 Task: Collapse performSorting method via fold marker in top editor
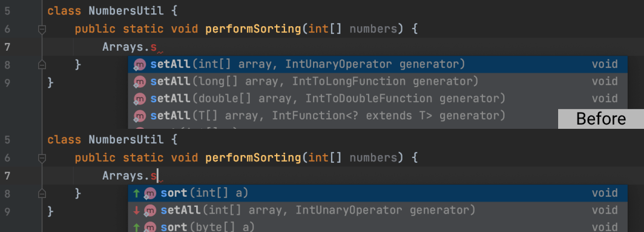click(x=42, y=30)
